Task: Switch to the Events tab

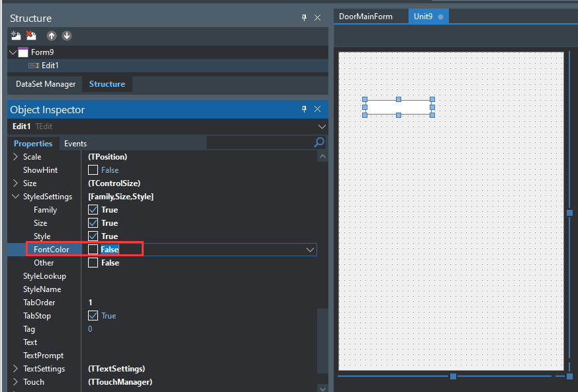Action: pos(75,144)
